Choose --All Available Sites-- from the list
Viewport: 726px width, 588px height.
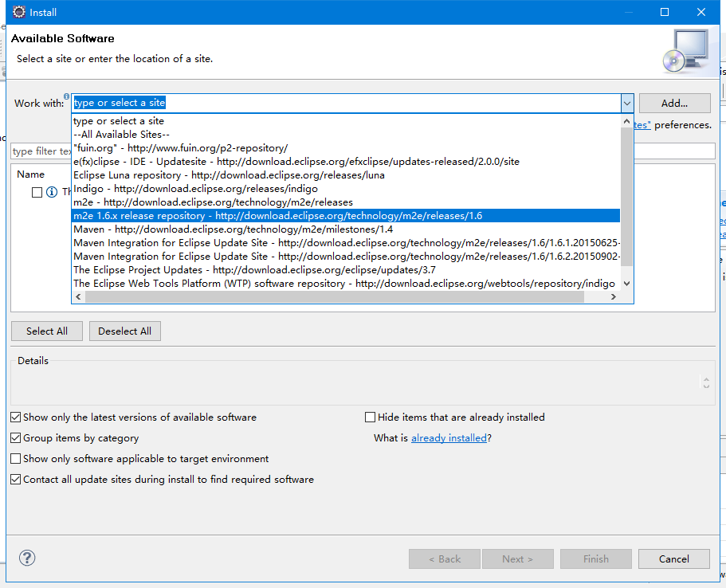(x=346, y=135)
